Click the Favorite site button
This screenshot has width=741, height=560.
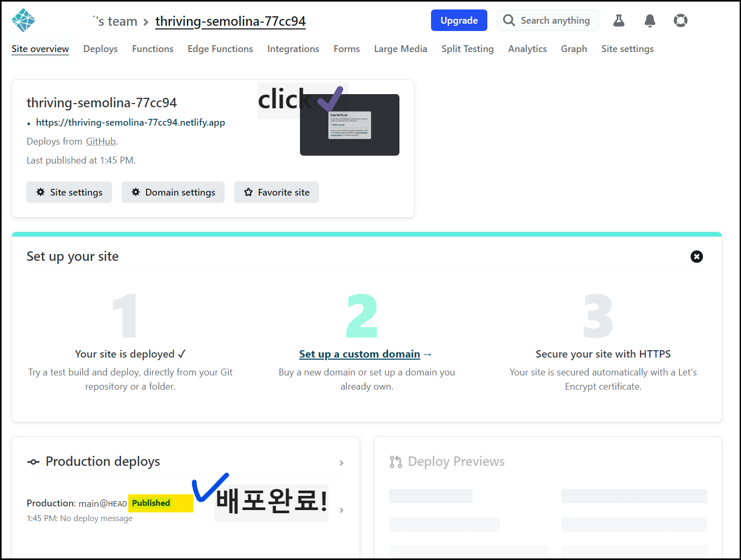pyautogui.click(x=276, y=192)
